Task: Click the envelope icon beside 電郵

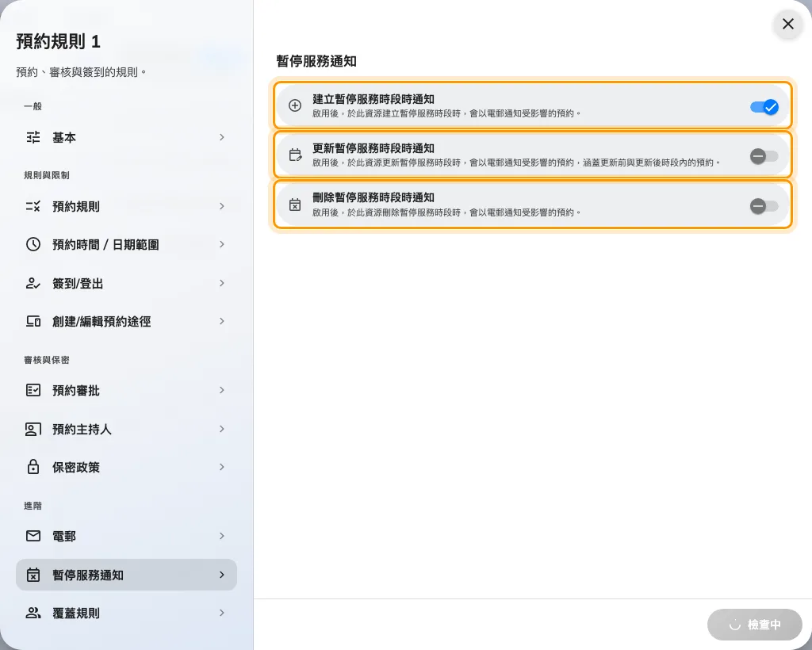Action: 33,536
